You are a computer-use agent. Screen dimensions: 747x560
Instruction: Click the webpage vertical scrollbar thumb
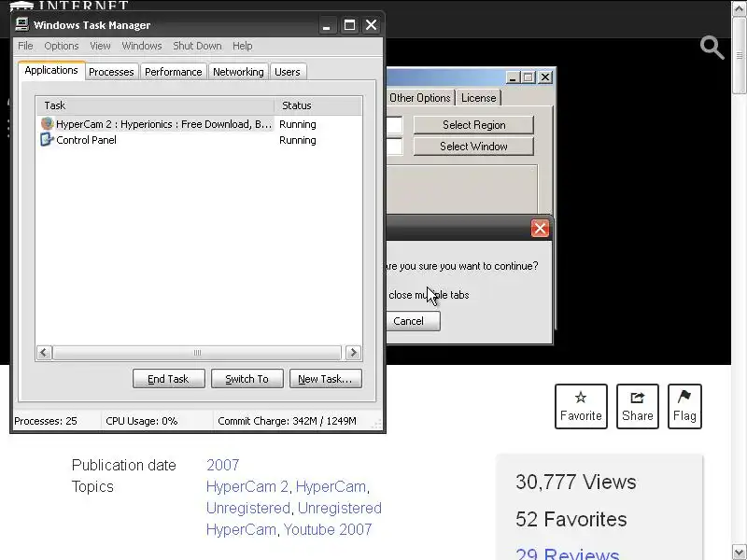click(739, 56)
